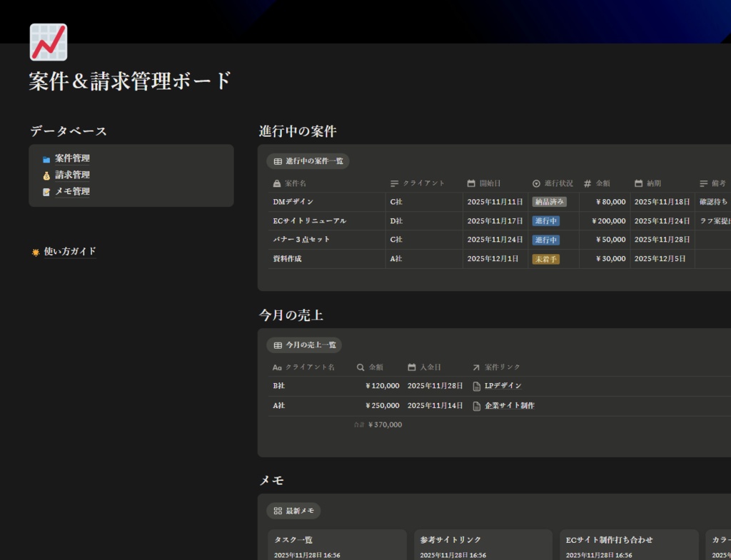The image size is (731, 560).
Task: Select the 今月の売上一覧 view tab
Action: (x=303, y=345)
